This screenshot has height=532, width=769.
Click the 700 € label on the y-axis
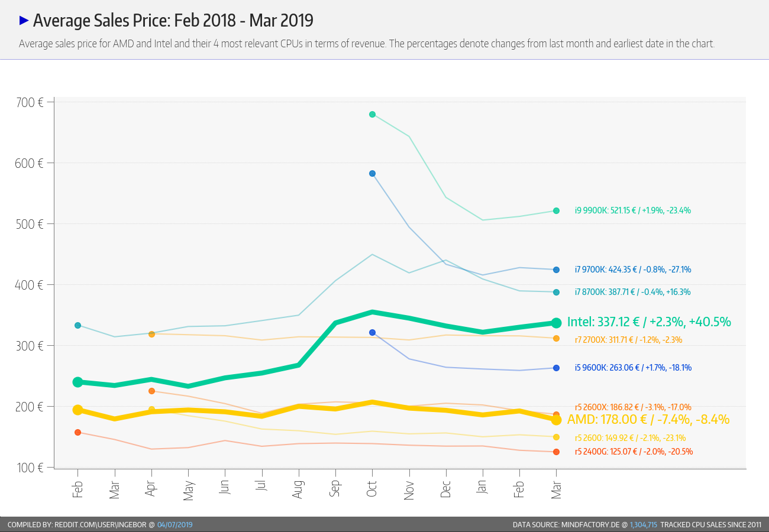[27, 103]
